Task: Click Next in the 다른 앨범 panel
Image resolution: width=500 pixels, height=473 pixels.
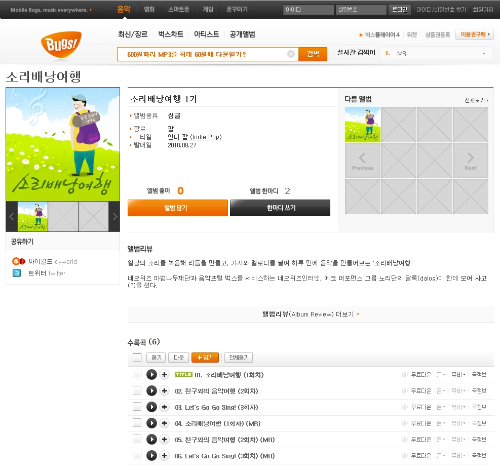Action: click(470, 161)
